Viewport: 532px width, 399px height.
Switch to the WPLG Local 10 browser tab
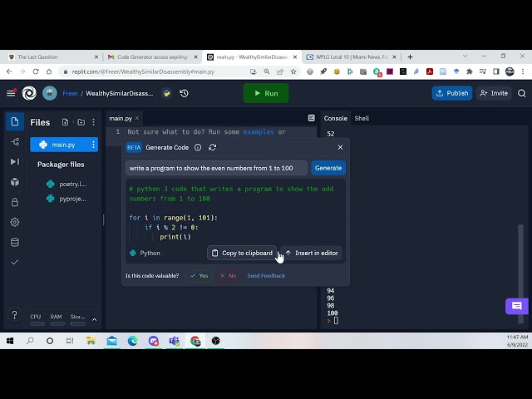pos(351,57)
